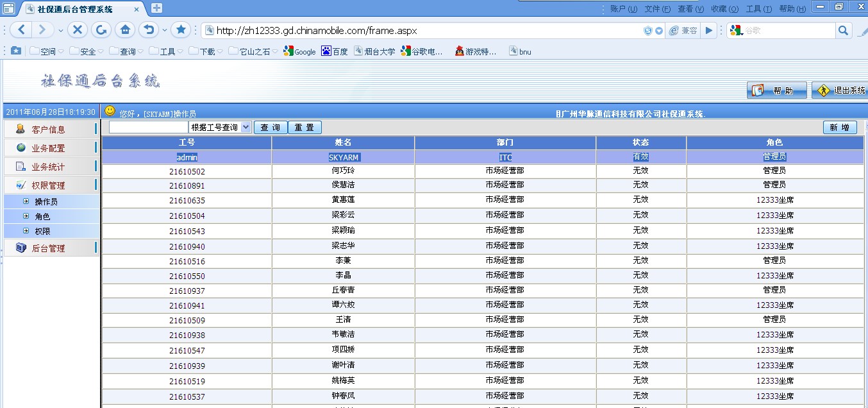Click the 查询 search button
This screenshot has height=408, width=868.
click(271, 128)
